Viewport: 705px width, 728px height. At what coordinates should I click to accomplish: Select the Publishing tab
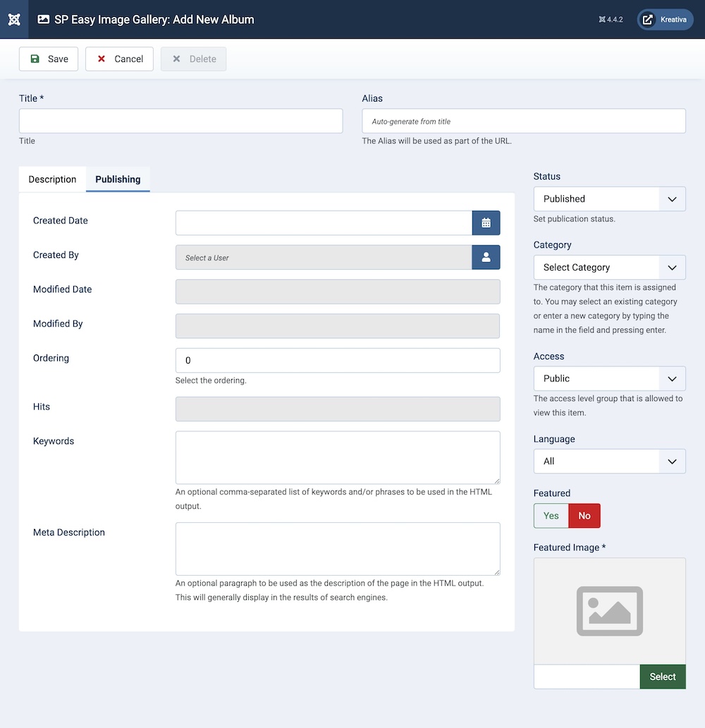pos(118,179)
